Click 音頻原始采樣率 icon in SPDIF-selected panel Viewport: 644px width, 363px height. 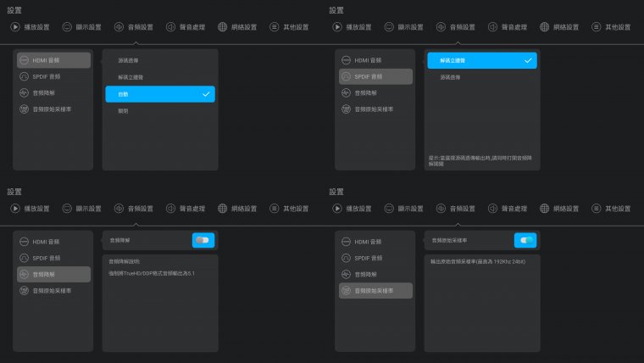pyautogui.click(x=347, y=109)
